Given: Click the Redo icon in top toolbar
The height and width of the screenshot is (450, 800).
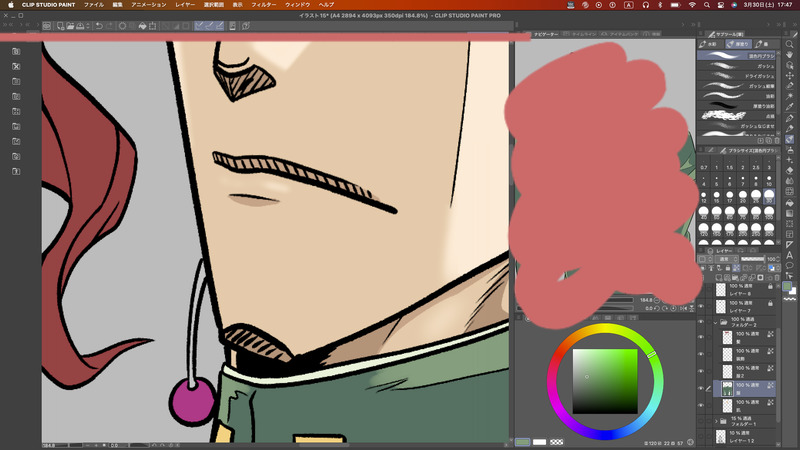Looking at the screenshot, I should tap(109, 26).
